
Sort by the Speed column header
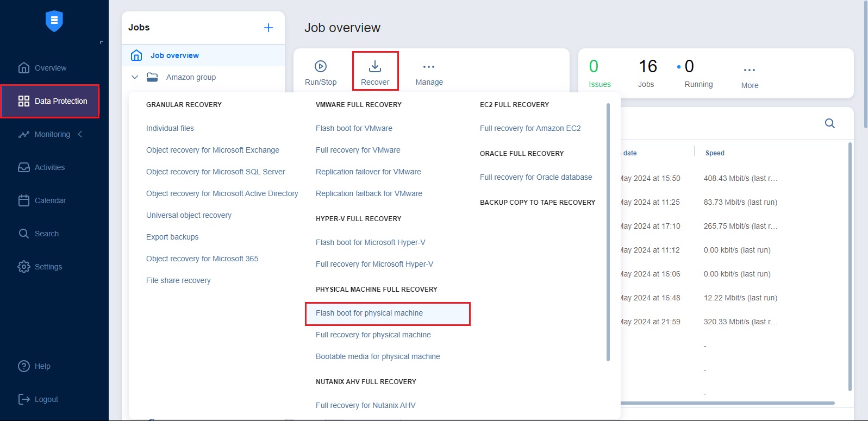[715, 153]
